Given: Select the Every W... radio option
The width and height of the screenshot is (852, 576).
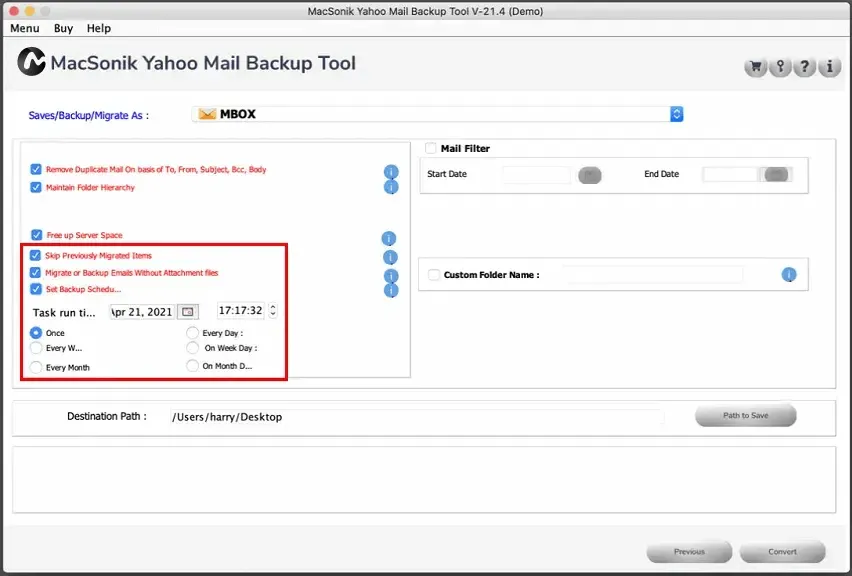Looking at the screenshot, I should coord(36,348).
